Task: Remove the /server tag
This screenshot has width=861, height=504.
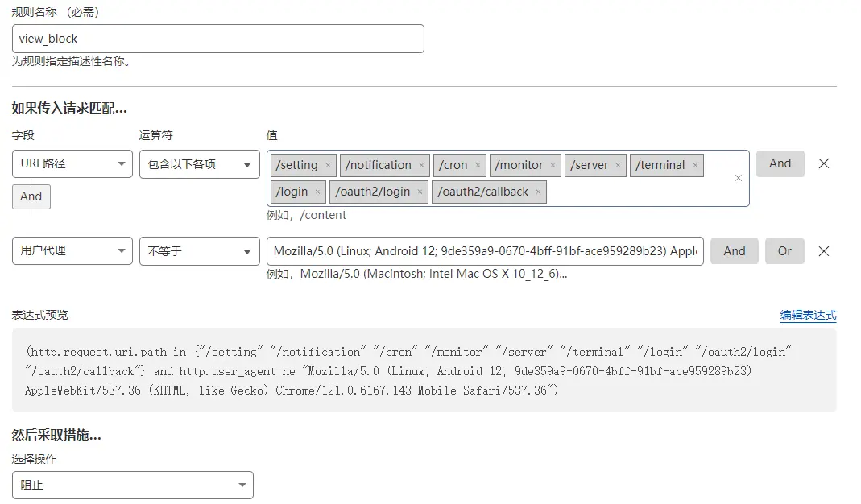Action: coord(618,165)
